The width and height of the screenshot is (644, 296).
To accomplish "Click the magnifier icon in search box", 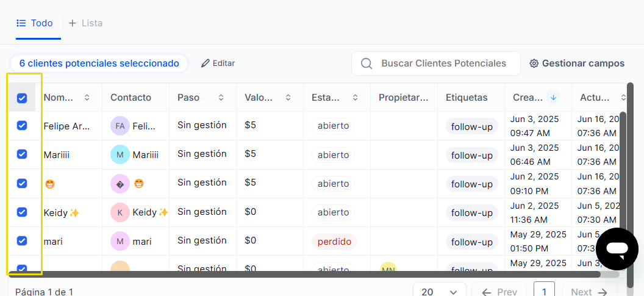I will click(367, 63).
